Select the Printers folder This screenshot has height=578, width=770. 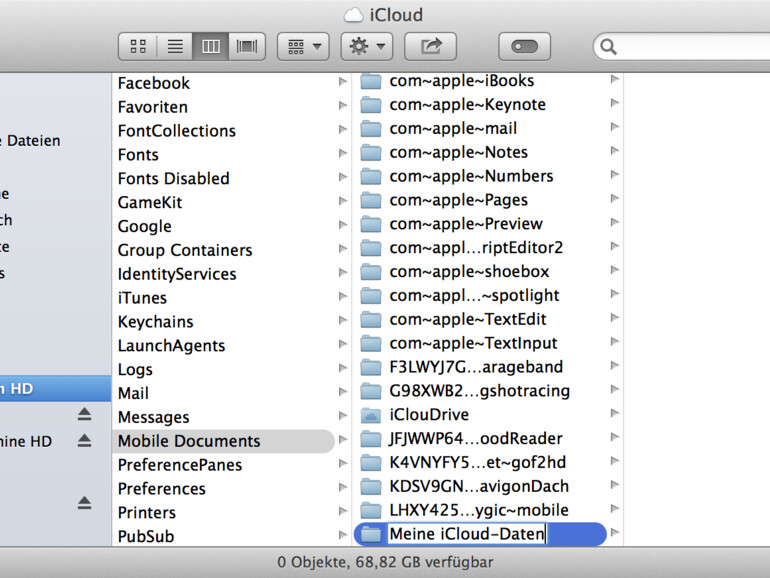coord(146,513)
